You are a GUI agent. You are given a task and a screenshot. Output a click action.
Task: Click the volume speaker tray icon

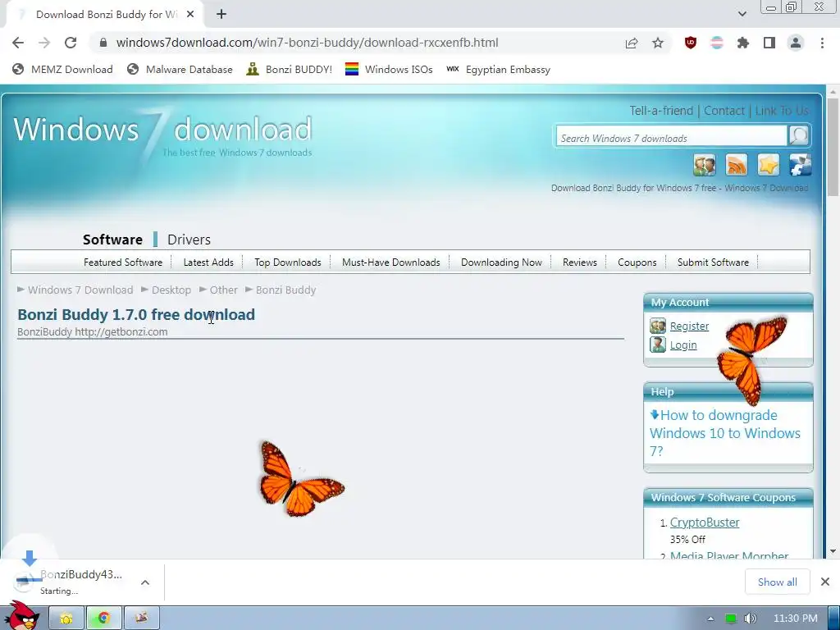coord(750,619)
